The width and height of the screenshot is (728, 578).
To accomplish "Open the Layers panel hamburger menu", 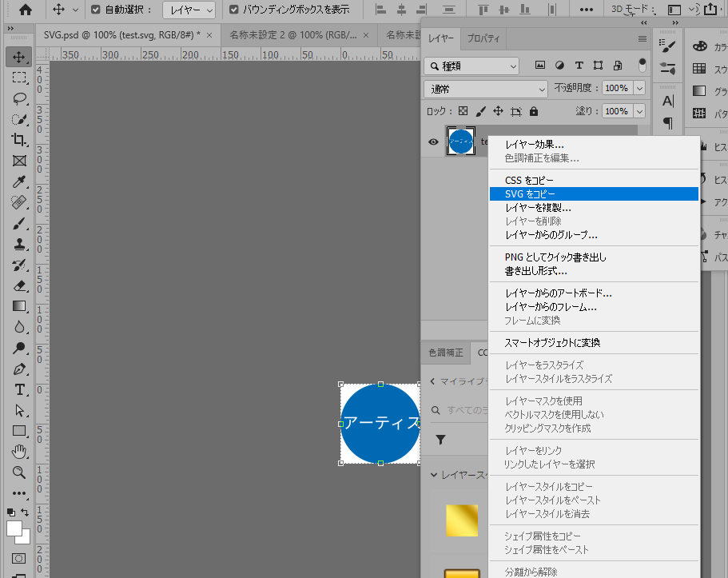I will pos(642,38).
